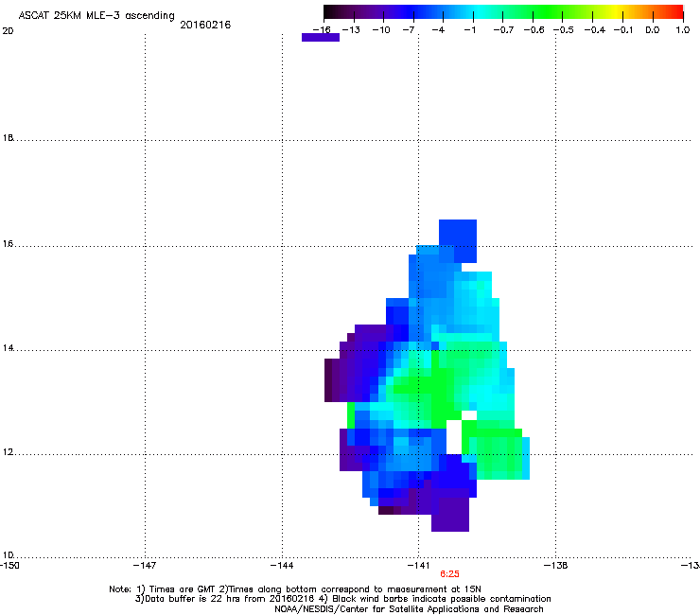Screen dimensions: 700x615
Task: Click the red 6:25 pass time label
Action: (x=449, y=574)
